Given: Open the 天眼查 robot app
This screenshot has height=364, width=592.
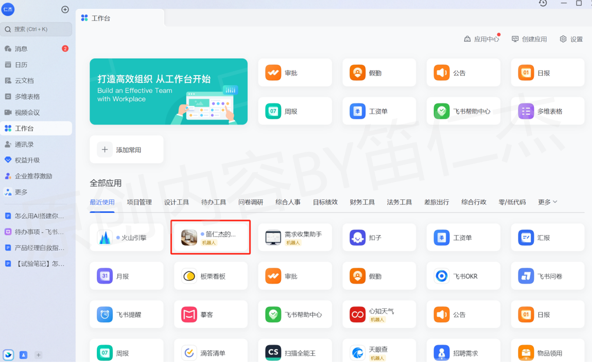Looking at the screenshot, I should [379, 352].
